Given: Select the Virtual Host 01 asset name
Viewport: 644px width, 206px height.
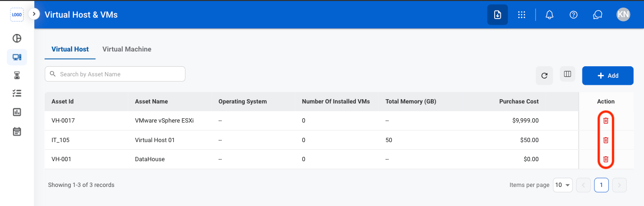Looking at the screenshot, I should coord(155,140).
